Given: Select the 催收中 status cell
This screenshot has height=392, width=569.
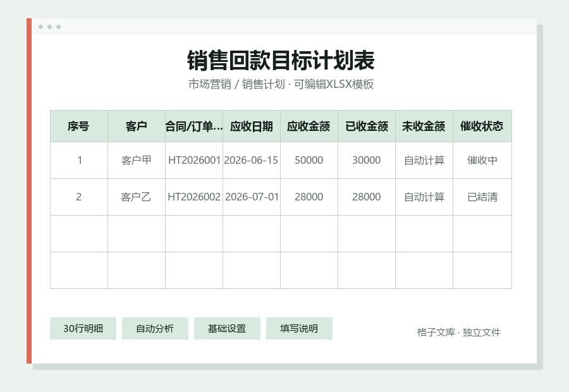Looking at the screenshot, I should click(482, 160).
